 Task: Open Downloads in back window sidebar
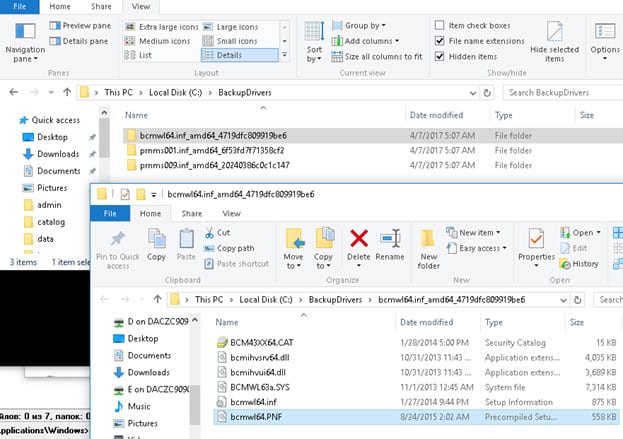(x=52, y=154)
